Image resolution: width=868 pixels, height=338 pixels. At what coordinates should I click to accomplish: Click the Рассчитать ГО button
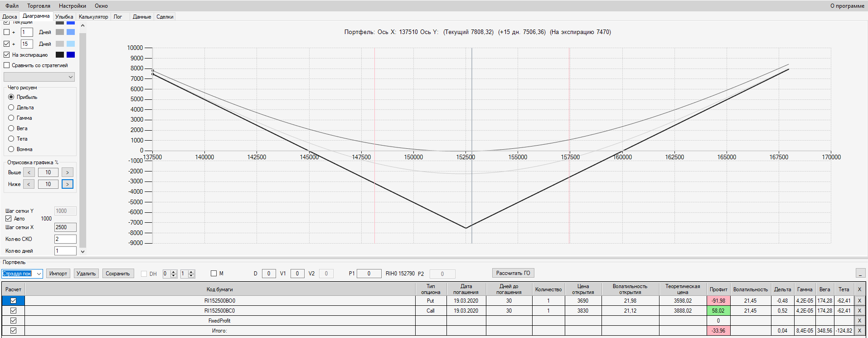point(513,273)
